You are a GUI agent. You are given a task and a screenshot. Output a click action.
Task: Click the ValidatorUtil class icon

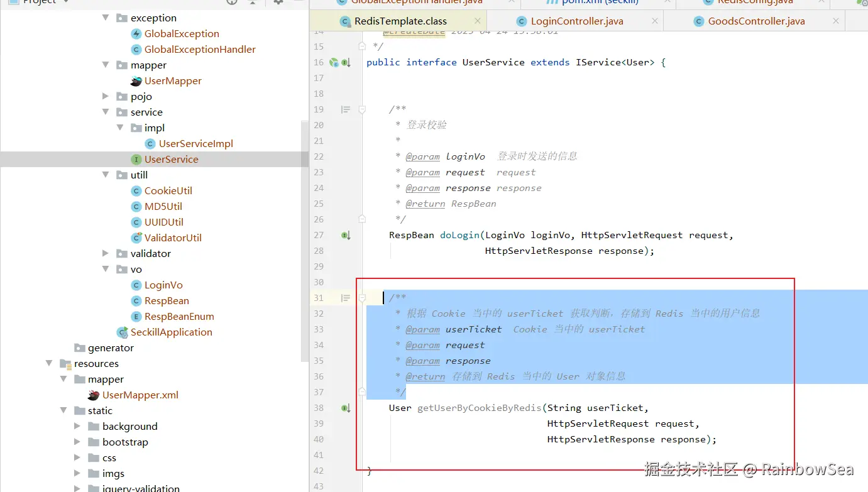[136, 238]
